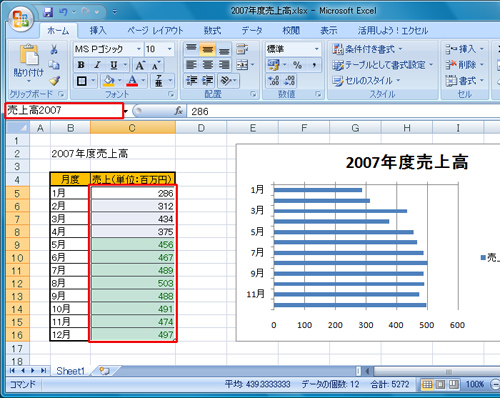Image resolution: width=500 pixels, height=398 pixels.
Task: Save the workbook from Quick Access Toolbar
Action: tap(48, 12)
